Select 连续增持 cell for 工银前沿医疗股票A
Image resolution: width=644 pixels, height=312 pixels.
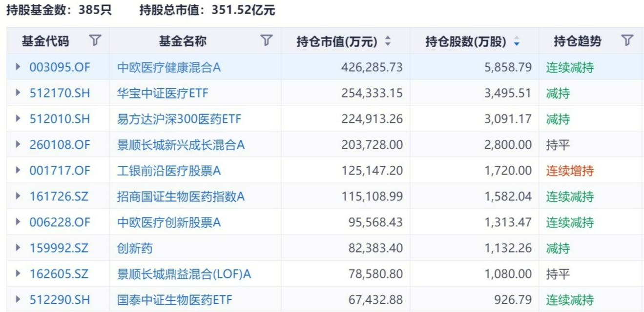(x=570, y=171)
